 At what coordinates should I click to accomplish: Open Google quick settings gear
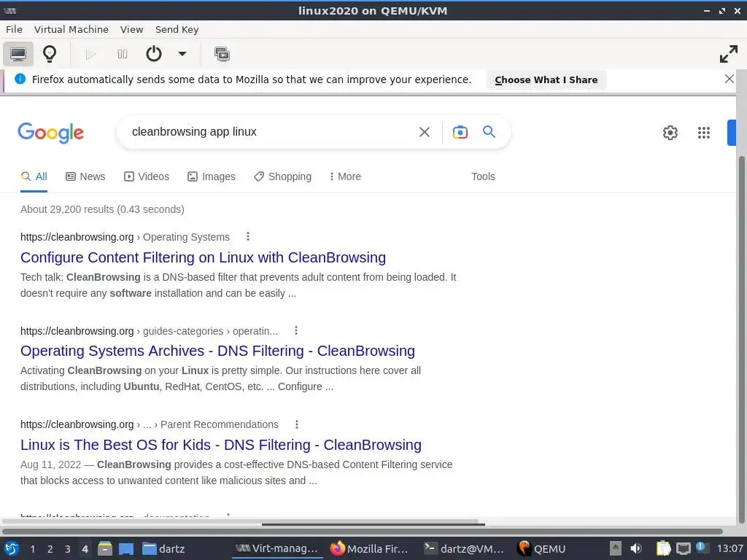[670, 133]
